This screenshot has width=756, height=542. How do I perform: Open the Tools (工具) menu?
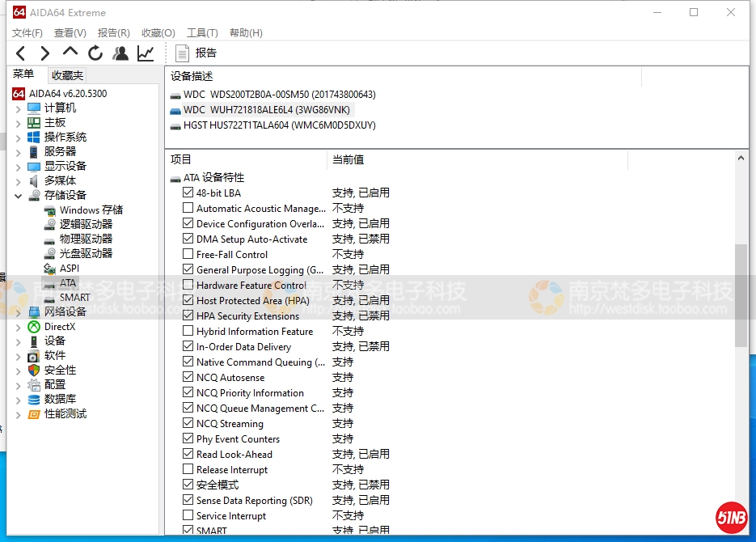click(202, 33)
